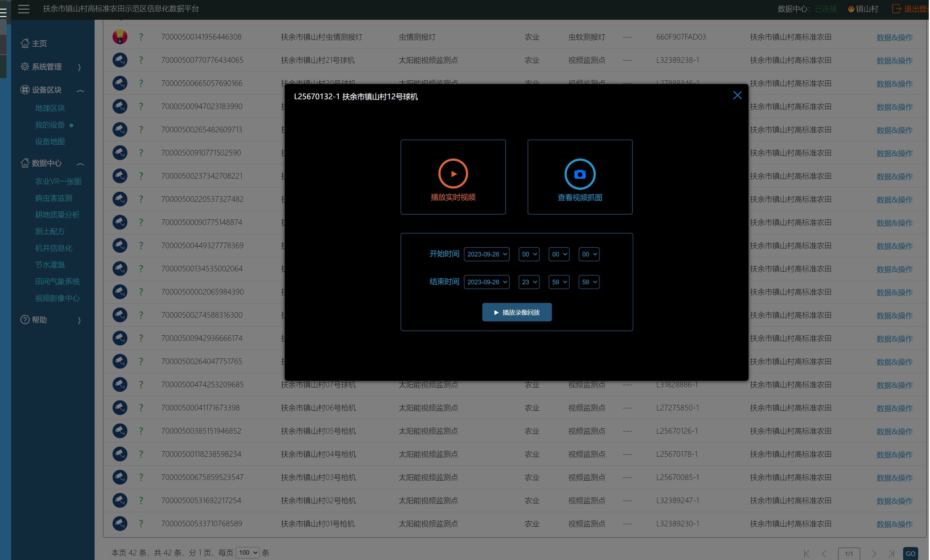Open the 开始时间 minute dropdown
The image size is (930, 560).
click(x=559, y=254)
